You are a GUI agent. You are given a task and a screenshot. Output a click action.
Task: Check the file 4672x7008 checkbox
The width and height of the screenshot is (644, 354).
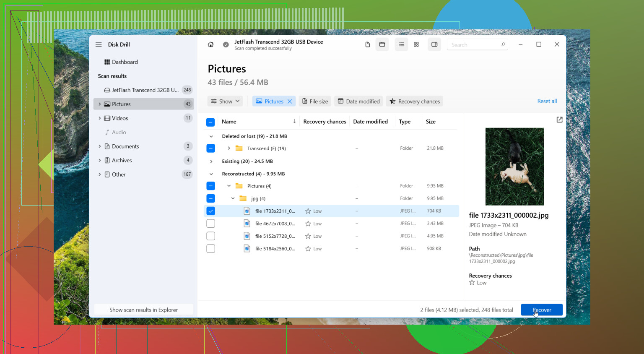(211, 224)
